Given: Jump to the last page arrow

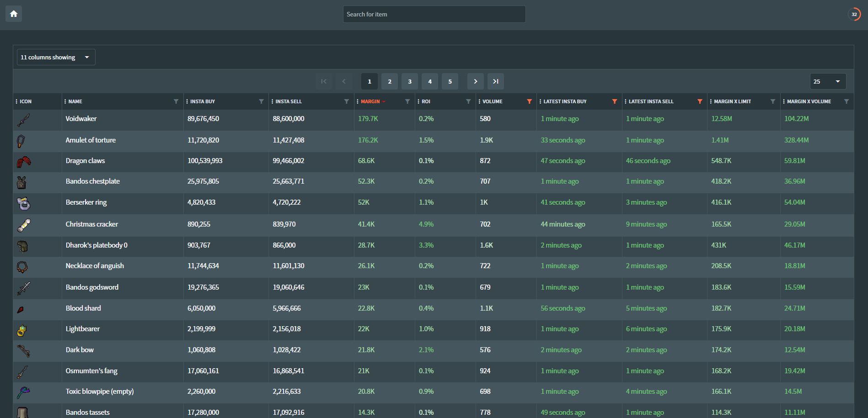Looking at the screenshot, I should [496, 81].
